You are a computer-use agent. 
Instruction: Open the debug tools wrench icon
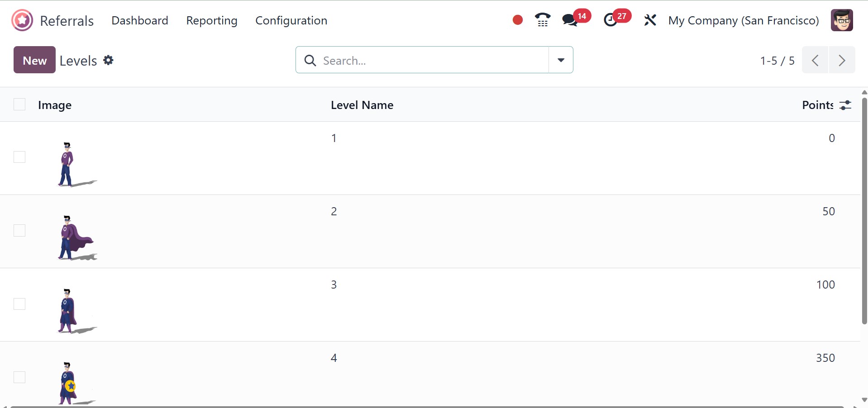[650, 20]
